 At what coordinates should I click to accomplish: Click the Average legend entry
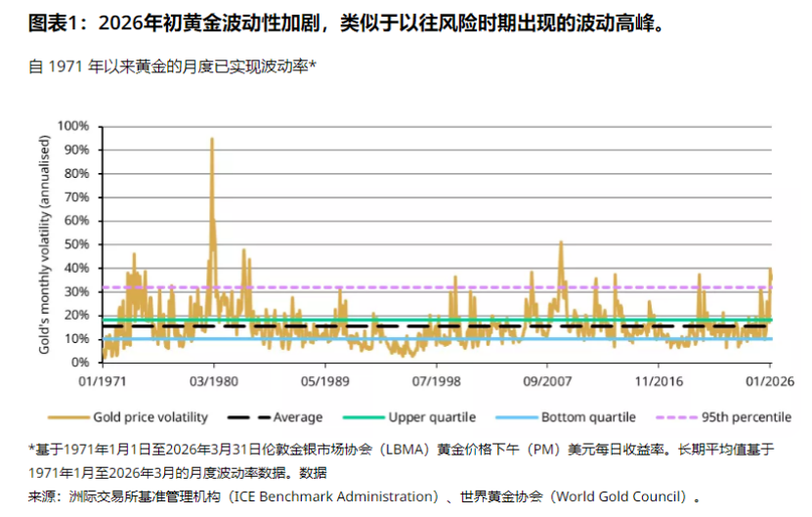coord(275,417)
